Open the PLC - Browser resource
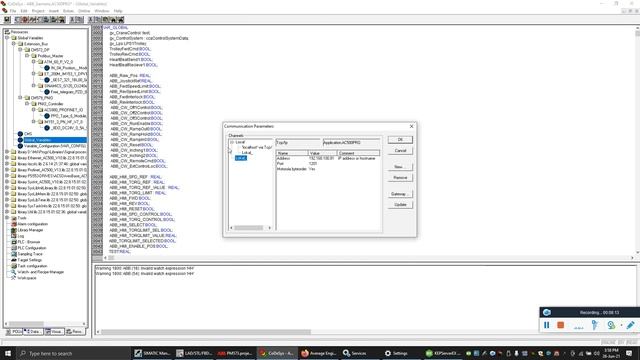Image resolution: width=640 pixels, height=360 pixels. pyautogui.click(x=29, y=242)
